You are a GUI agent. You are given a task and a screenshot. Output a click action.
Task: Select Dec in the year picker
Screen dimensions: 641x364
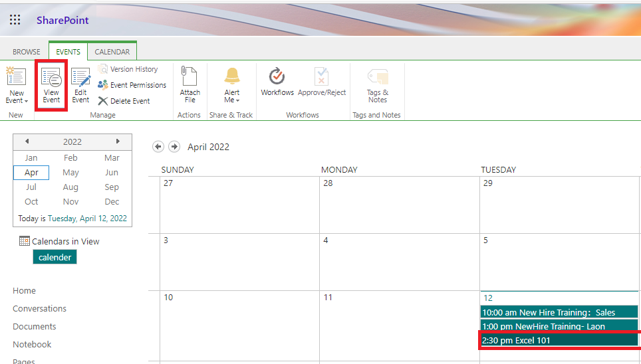112,202
